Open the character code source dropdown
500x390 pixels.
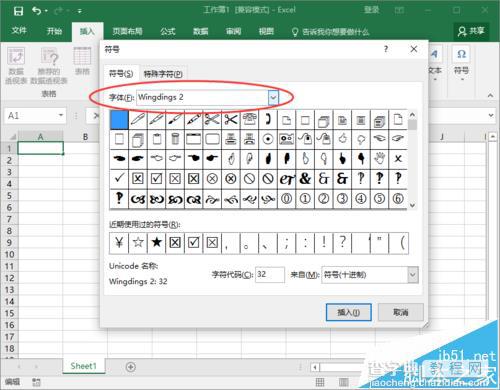pyautogui.click(x=413, y=275)
